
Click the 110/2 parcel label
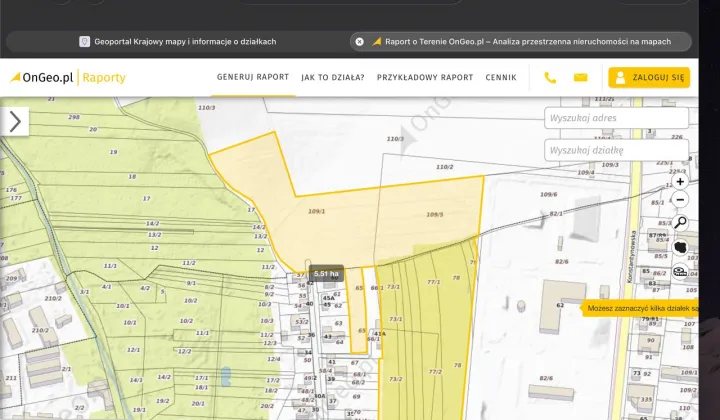pos(444,167)
